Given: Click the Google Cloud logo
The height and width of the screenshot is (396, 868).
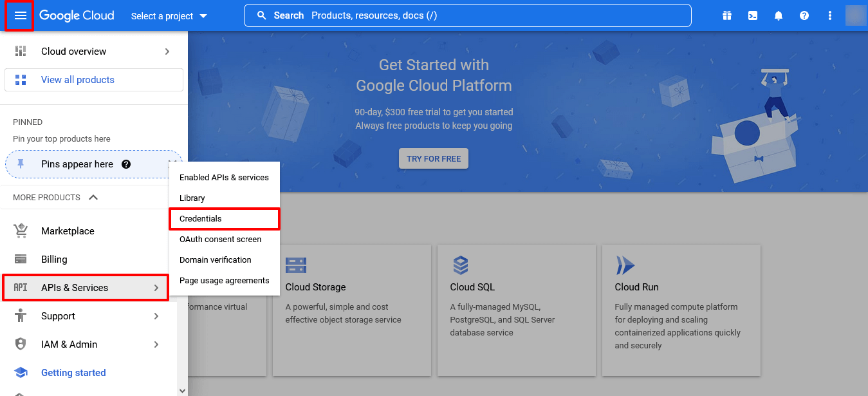Looking at the screenshot, I should (77, 15).
